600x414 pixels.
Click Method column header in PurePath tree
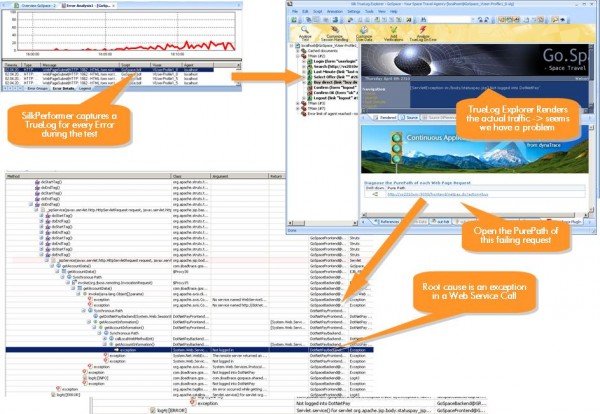[88, 176]
